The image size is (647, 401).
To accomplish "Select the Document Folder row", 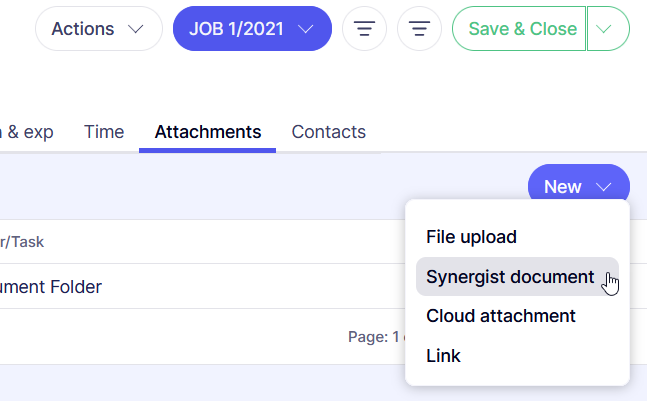I will click(50, 287).
